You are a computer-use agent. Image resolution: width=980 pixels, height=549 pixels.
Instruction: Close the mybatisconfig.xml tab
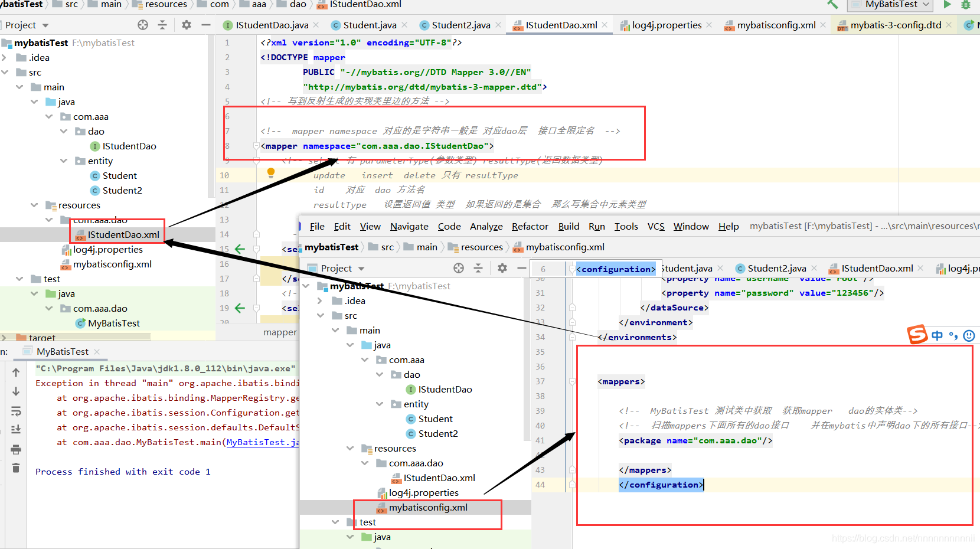823,25
